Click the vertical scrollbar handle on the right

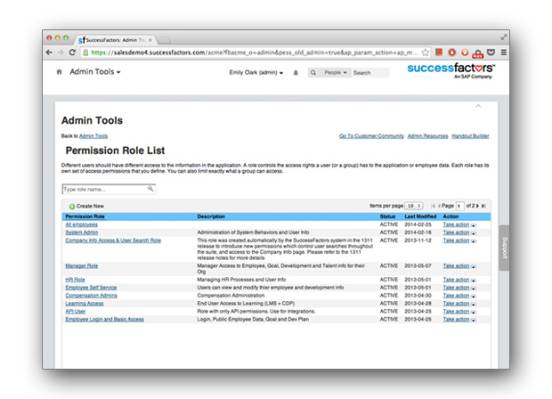tap(504, 248)
